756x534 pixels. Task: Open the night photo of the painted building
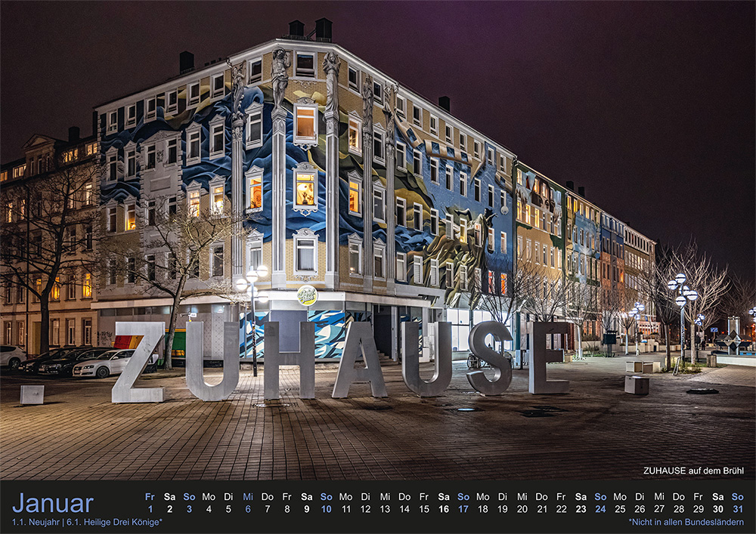378,239
